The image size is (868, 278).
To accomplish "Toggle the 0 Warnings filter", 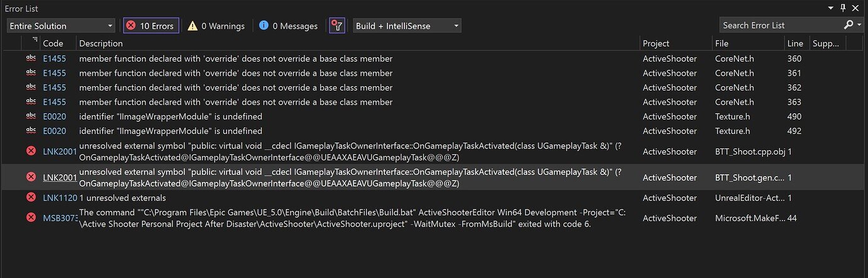I will point(216,26).
